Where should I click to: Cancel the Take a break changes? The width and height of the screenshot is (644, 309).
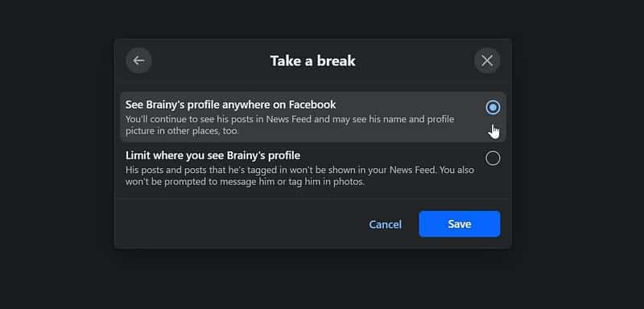(x=386, y=225)
